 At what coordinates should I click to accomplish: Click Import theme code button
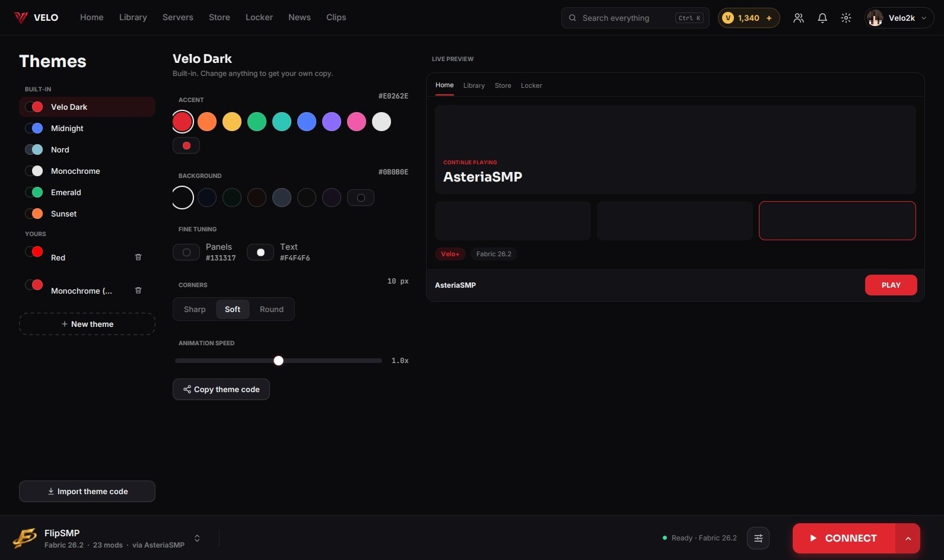[87, 491]
